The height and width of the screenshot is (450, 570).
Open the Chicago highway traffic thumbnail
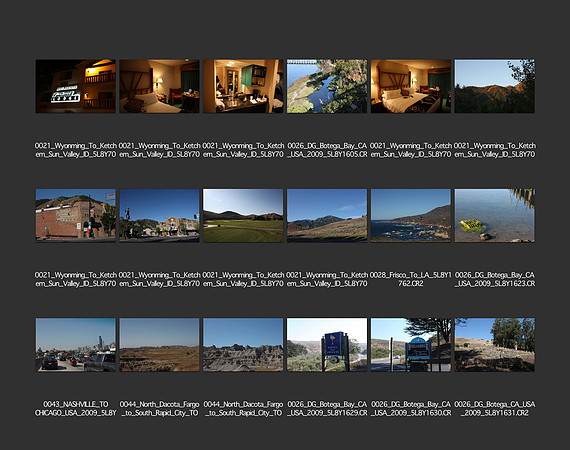pyautogui.click(x=76, y=345)
